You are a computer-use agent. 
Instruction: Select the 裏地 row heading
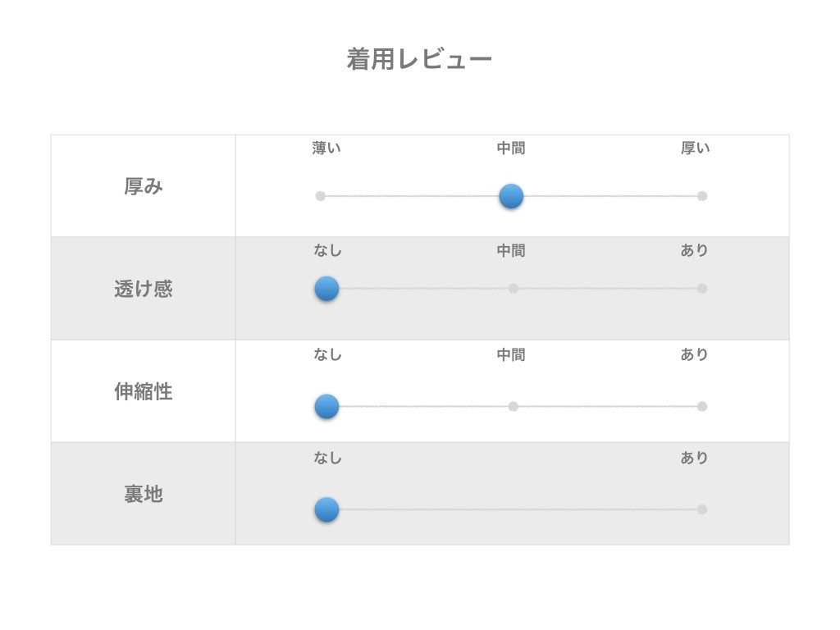[x=144, y=495]
